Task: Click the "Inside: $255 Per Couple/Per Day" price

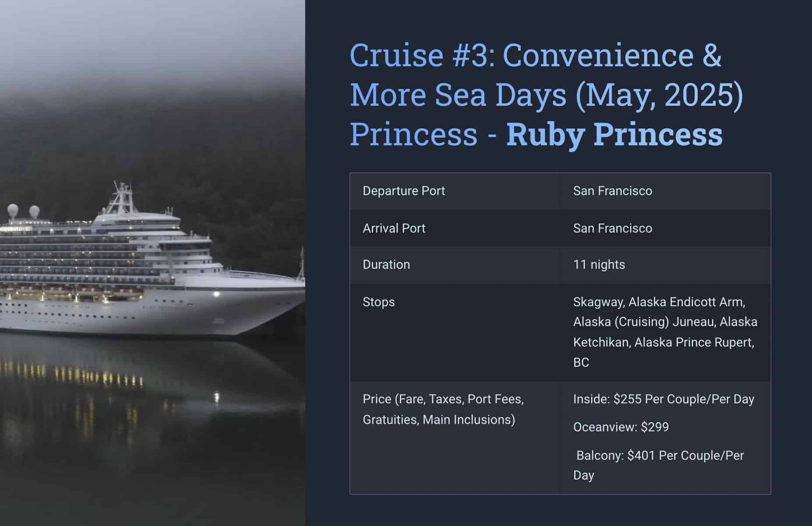Action: [663, 399]
